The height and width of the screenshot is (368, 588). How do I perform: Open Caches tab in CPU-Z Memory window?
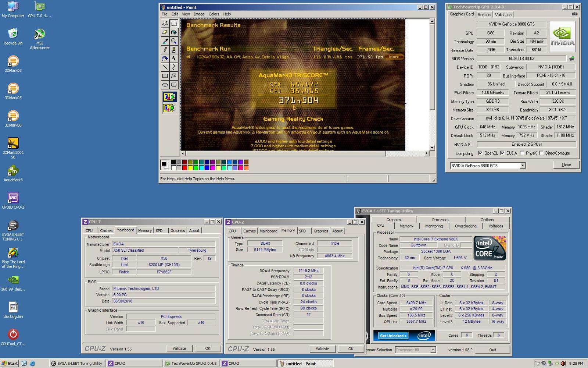pos(249,231)
